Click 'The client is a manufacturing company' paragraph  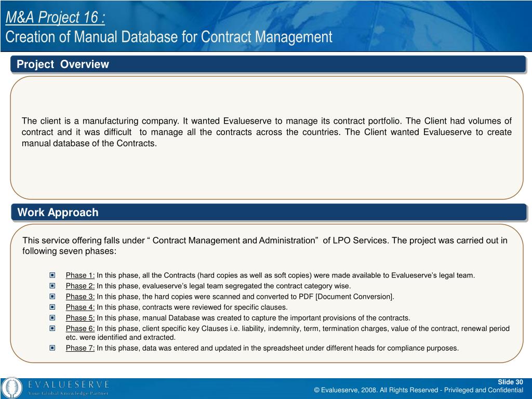(267, 132)
